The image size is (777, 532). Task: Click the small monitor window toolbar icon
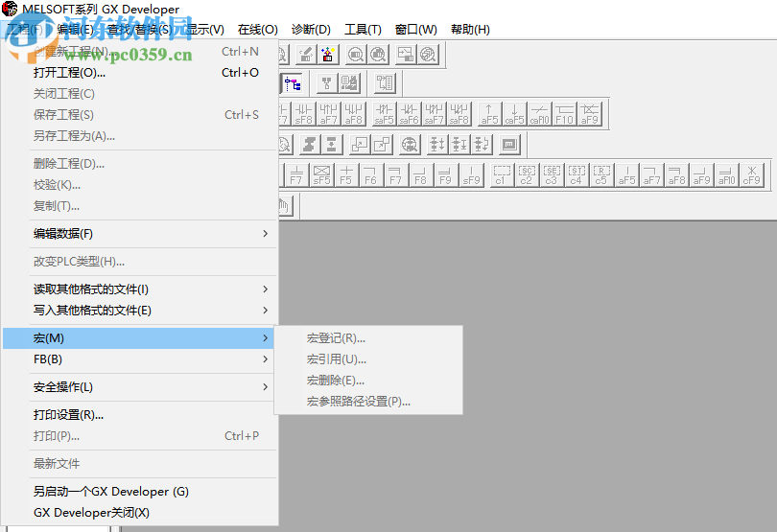click(509, 145)
